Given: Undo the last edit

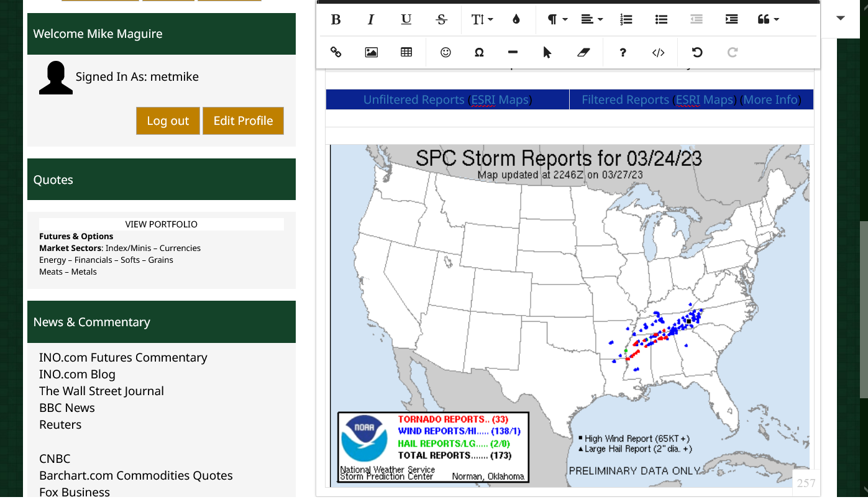Looking at the screenshot, I should [697, 53].
